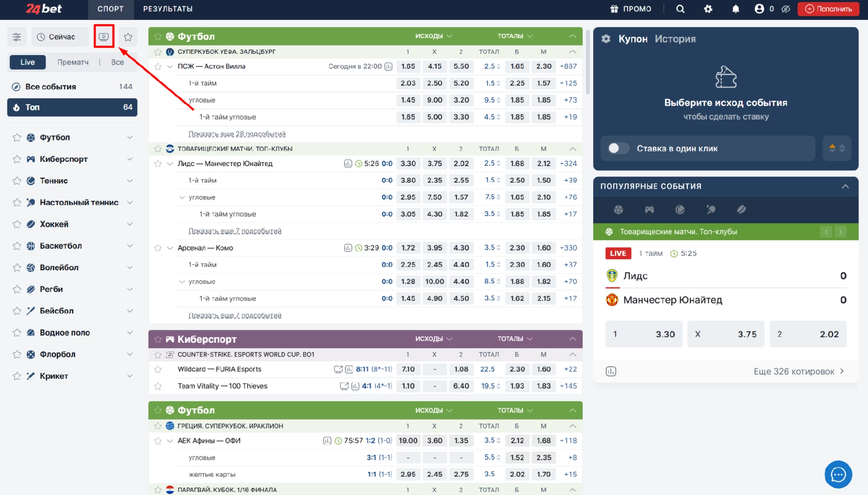The width and height of the screenshot is (868, 495).
Task: Switch to История tab in coupon panel
Action: (675, 39)
